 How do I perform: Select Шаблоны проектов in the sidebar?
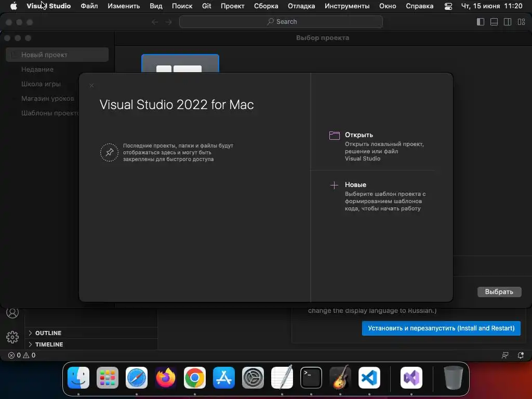point(50,113)
